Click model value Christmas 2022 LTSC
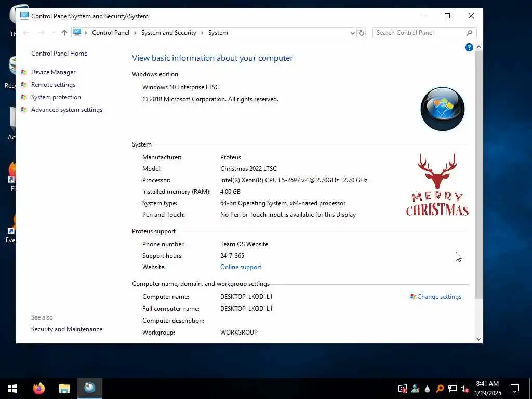 (248, 169)
